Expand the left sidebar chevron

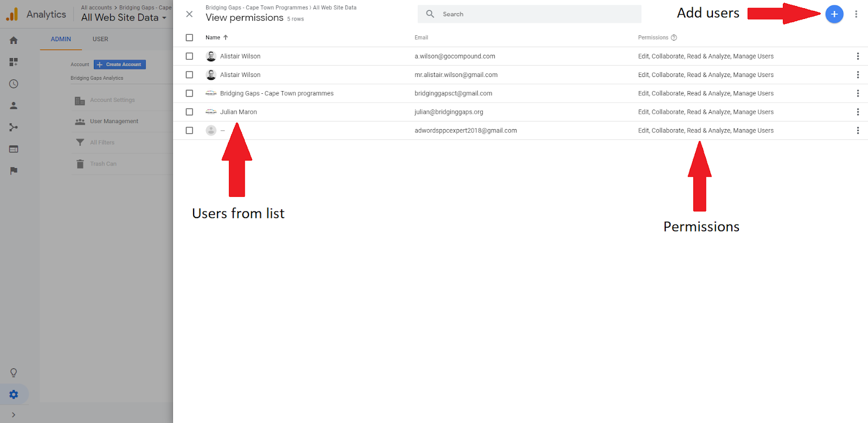(14, 415)
